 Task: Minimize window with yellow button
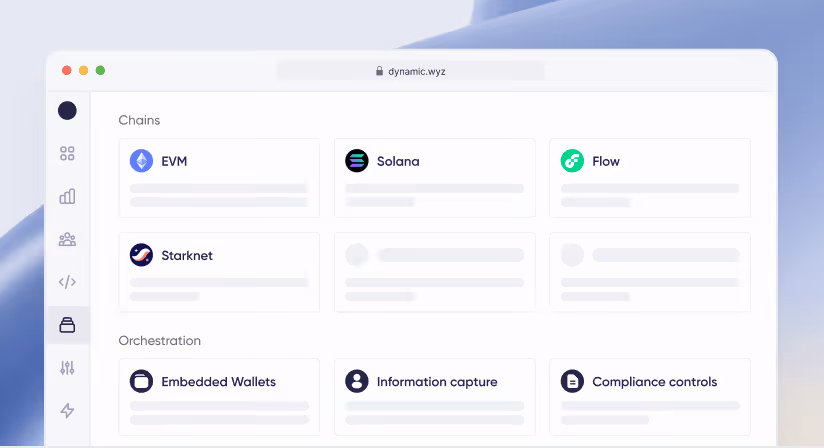84,70
